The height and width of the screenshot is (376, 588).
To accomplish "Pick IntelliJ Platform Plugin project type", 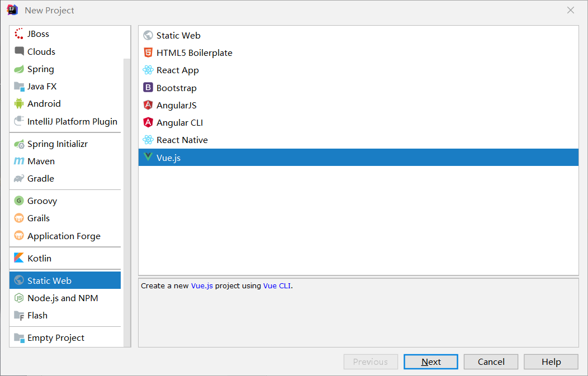I will (x=66, y=121).
